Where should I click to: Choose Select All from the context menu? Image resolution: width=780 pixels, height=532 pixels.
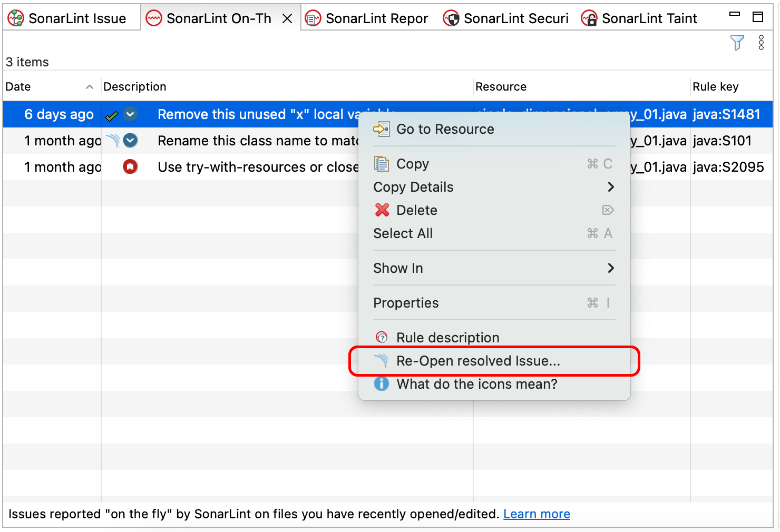(403, 233)
